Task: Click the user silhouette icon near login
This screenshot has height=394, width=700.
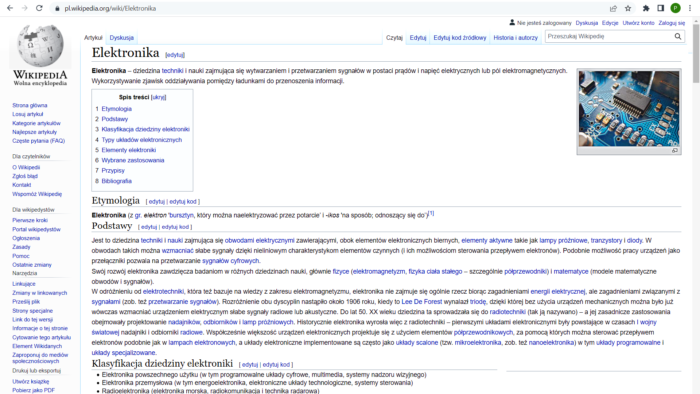Action: [512, 22]
